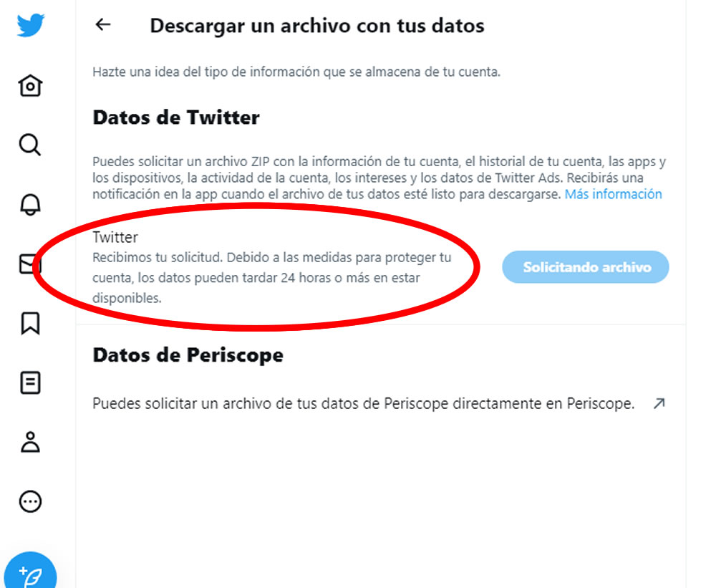
Task: Open the Más información link
Action: 614,194
